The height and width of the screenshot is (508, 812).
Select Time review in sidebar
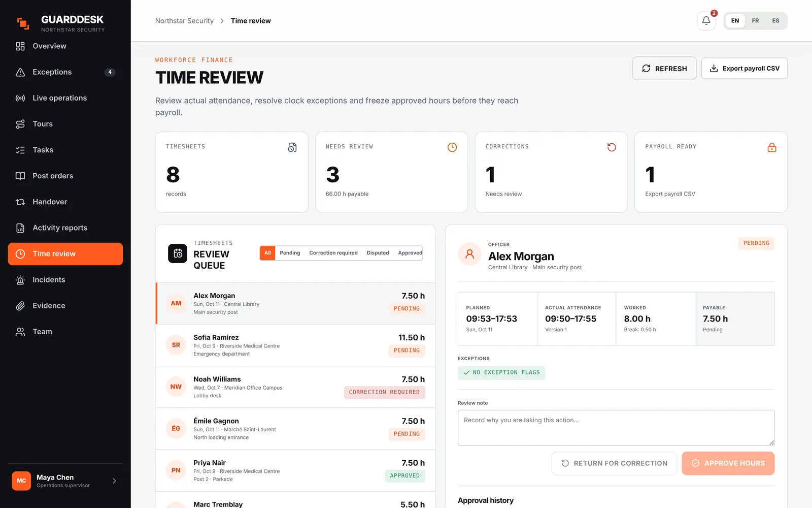click(x=65, y=254)
